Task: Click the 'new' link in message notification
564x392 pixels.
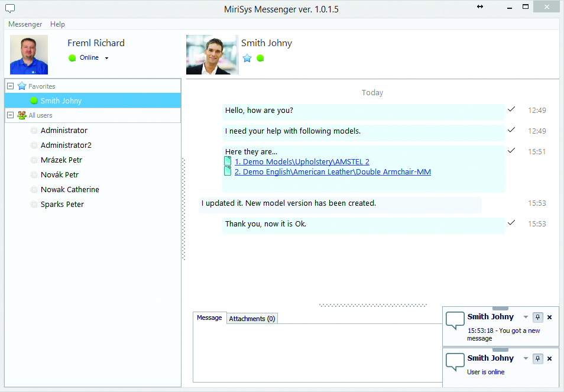Action: (x=534, y=331)
